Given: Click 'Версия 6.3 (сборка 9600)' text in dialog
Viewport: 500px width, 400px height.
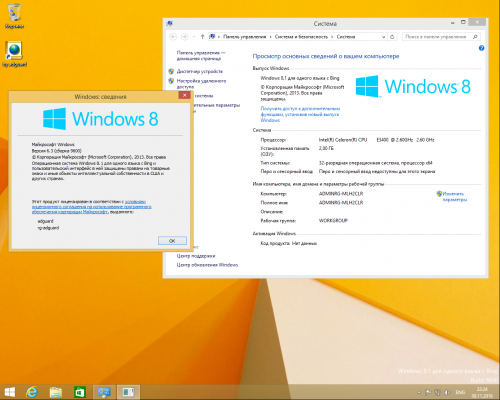Looking at the screenshot, I should point(57,151).
